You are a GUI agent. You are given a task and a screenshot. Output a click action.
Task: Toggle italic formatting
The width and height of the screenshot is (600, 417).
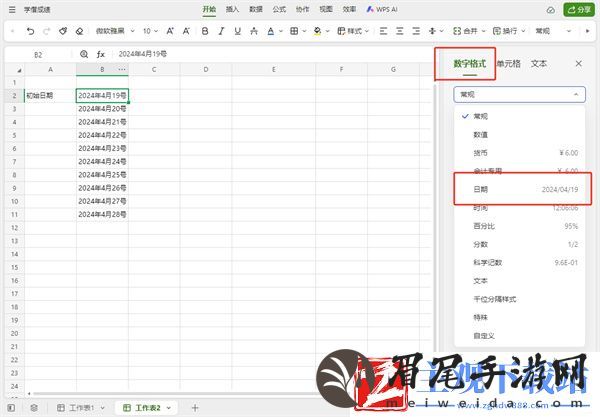click(221, 31)
